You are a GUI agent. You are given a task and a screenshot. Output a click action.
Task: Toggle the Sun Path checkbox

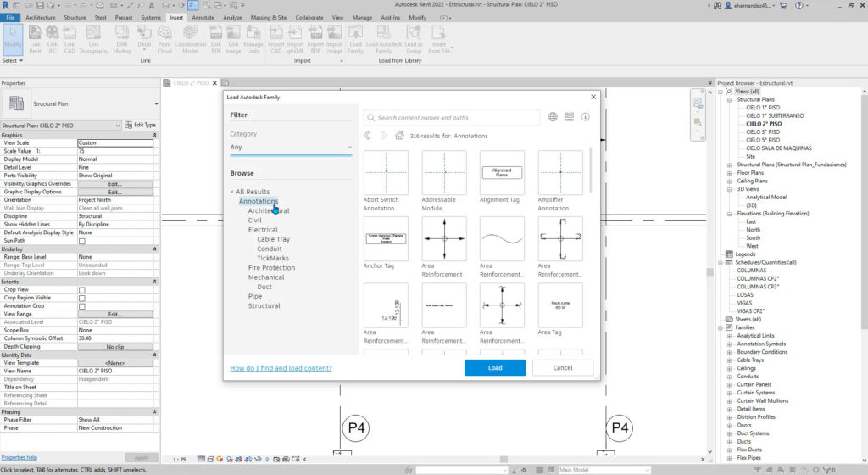point(82,242)
